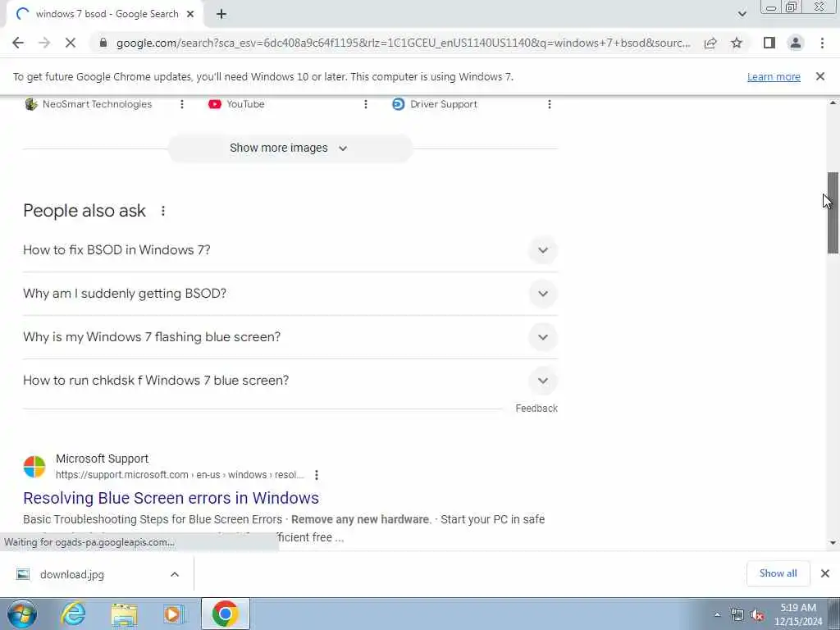Image resolution: width=840 pixels, height=630 pixels.
Task: Show hidden system tray icons
Action: 717,615
